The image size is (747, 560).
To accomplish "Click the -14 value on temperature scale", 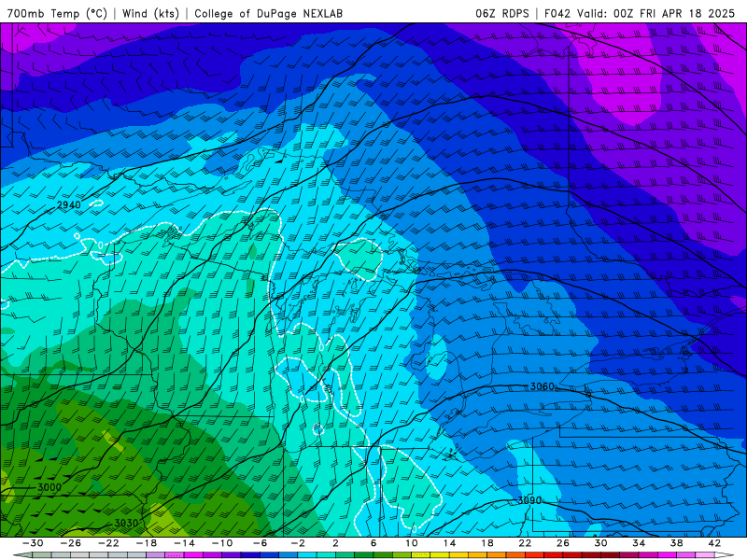I will (x=184, y=543).
